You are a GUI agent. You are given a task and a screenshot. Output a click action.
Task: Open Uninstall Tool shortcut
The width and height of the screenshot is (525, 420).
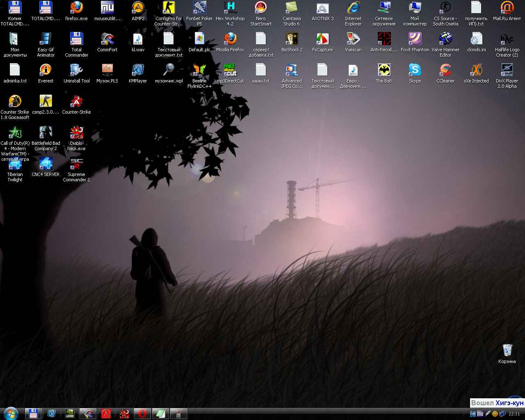point(76,73)
